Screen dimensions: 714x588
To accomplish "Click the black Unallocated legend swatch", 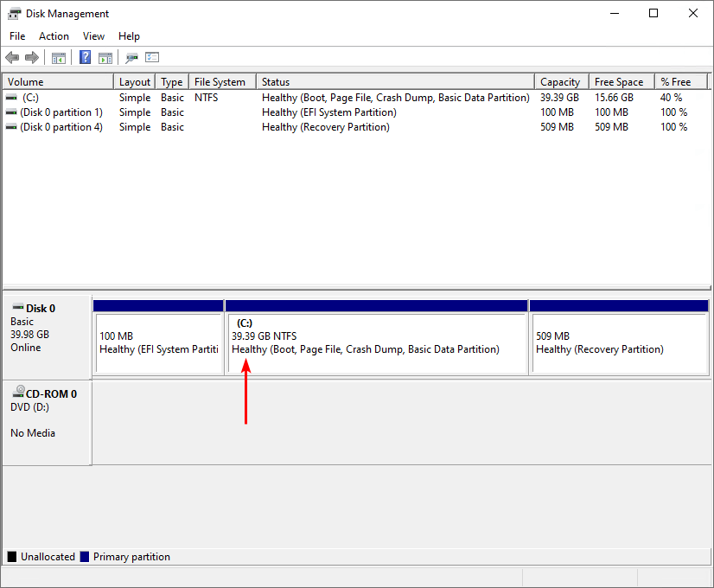I will tap(12, 557).
